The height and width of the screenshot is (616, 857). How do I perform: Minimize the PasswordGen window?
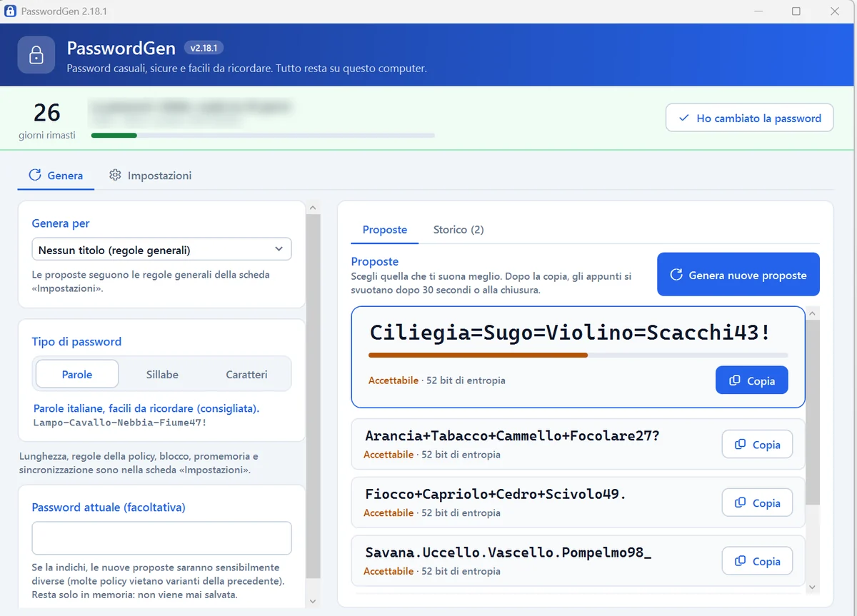click(758, 11)
